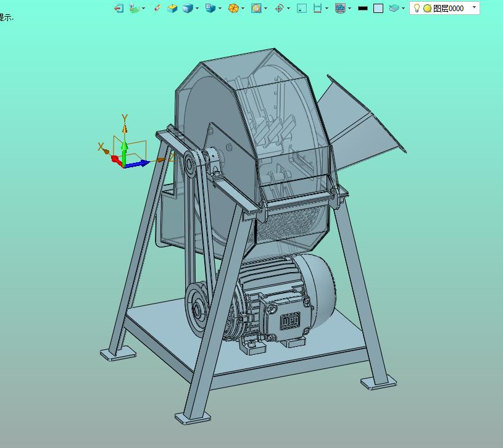Select the dimension measure tool icon
The image size is (503, 448).
pyautogui.click(x=317, y=9)
